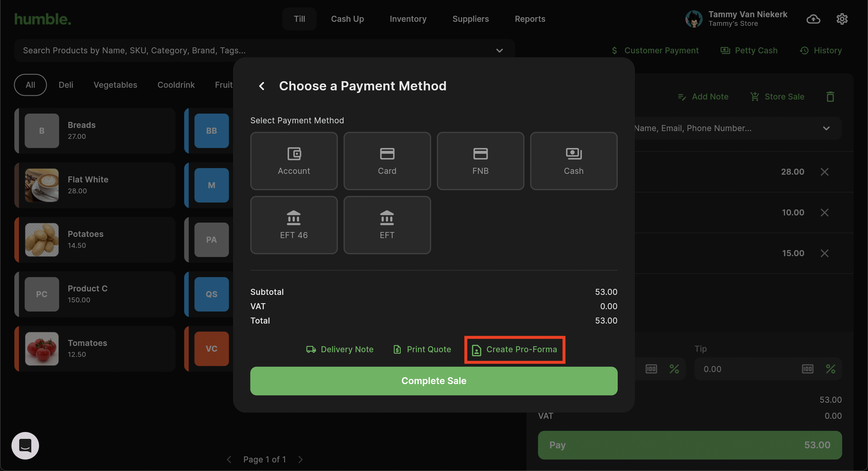Click the VC product tile
This screenshot has width=868, height=471.
[x=211, y=349]
